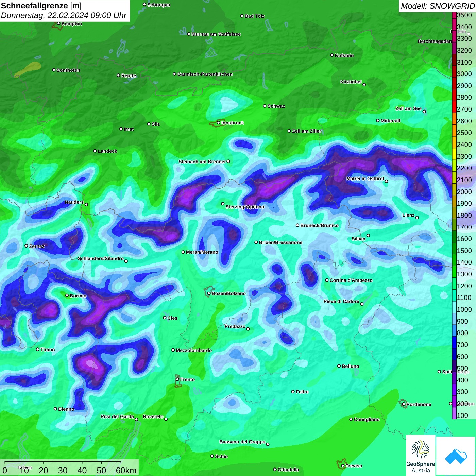The image size is (476, 476).
Task: Click the Kufstein map label
Action: pyautogui.click(x=344, y=55)
